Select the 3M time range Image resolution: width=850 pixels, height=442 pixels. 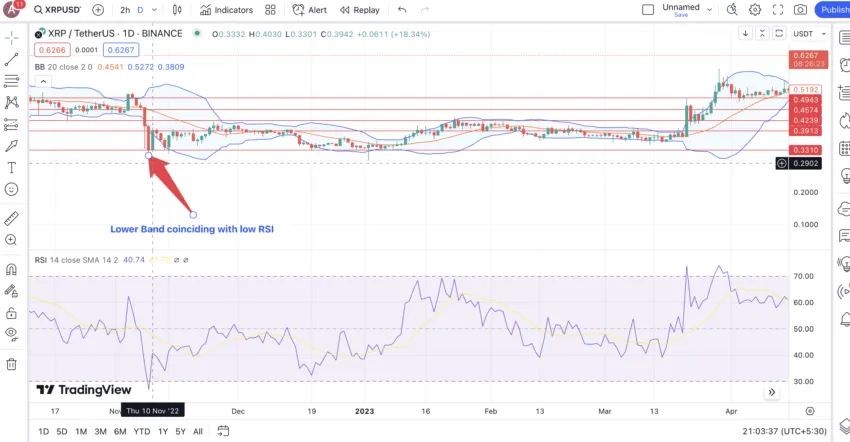click(100, 432)
